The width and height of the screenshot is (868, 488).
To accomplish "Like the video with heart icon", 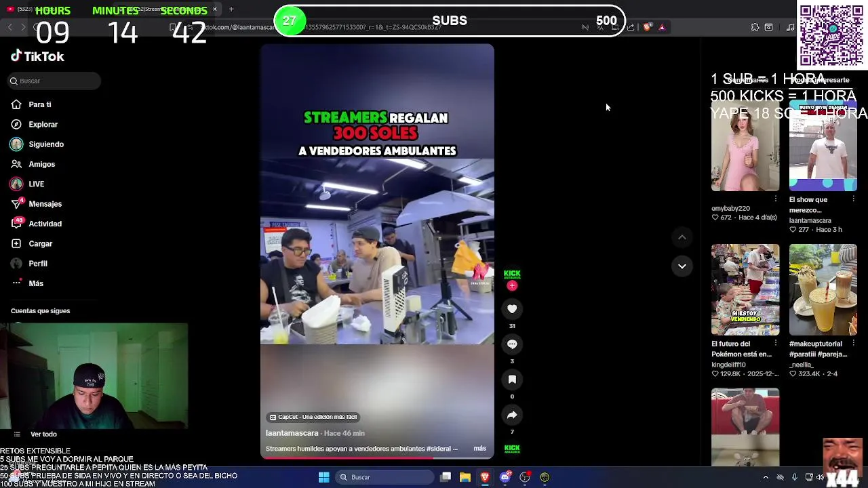I will click(512, 309).
